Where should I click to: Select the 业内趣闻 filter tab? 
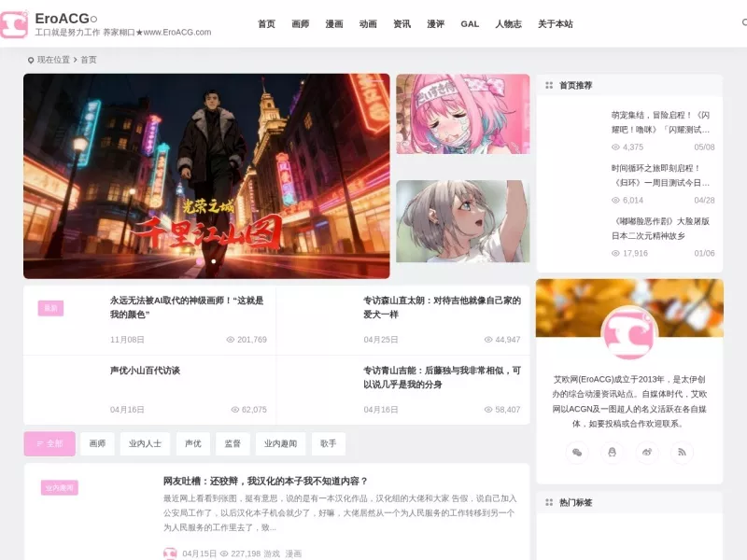[x=281, y=444]
